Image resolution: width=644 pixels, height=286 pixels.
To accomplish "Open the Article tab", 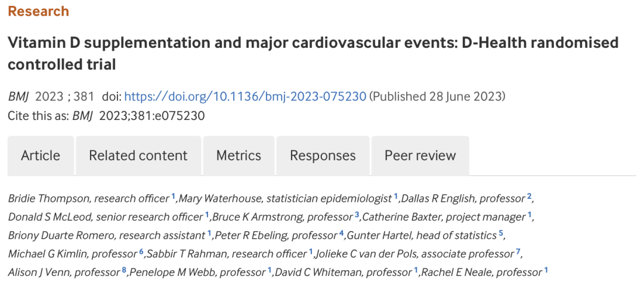I will point(41,156).
